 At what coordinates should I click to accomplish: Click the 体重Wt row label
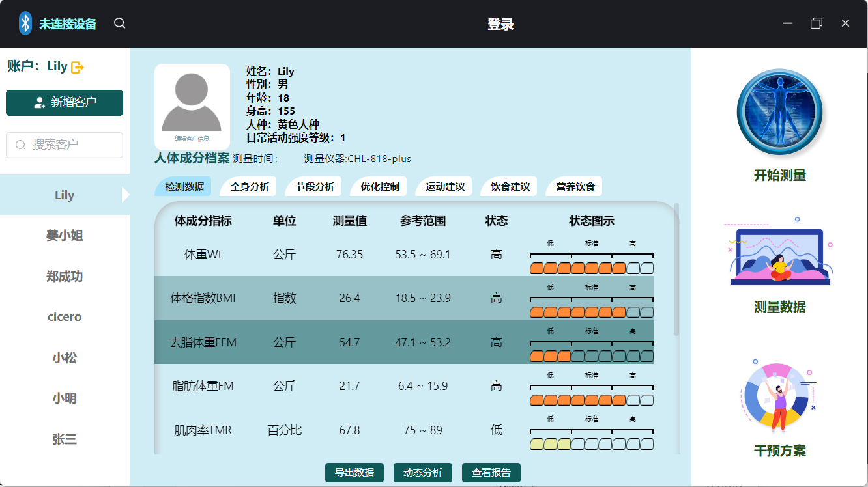click(x=203, y=255)
